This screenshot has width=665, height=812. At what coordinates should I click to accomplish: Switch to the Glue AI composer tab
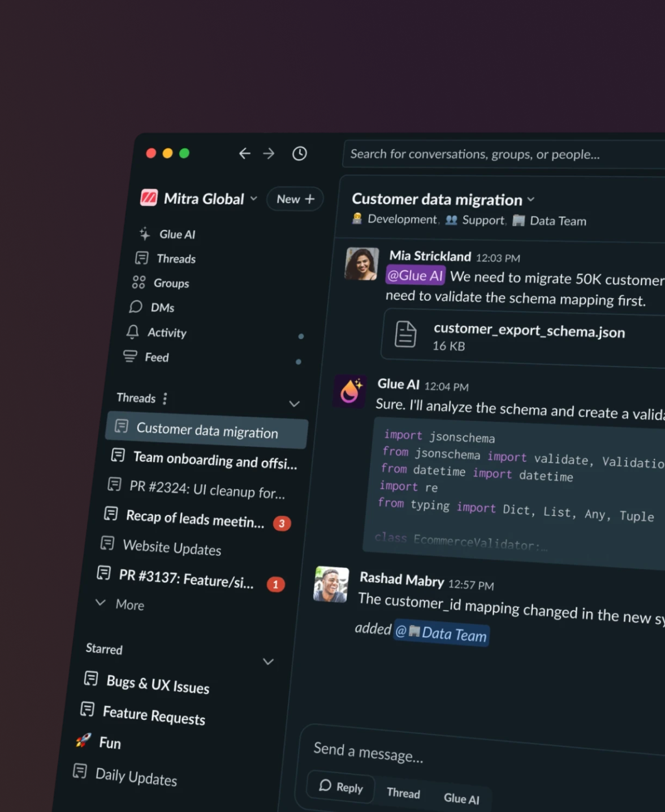pos(461,798)
